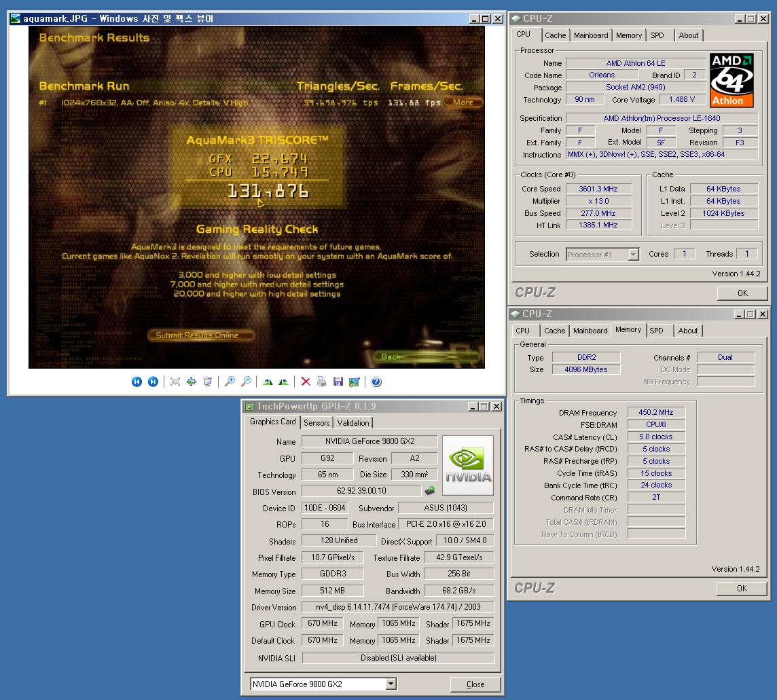The height and width of the screenshot is (700, 777).
Task: Minimize the GPU-Z window
Action: 473,407
